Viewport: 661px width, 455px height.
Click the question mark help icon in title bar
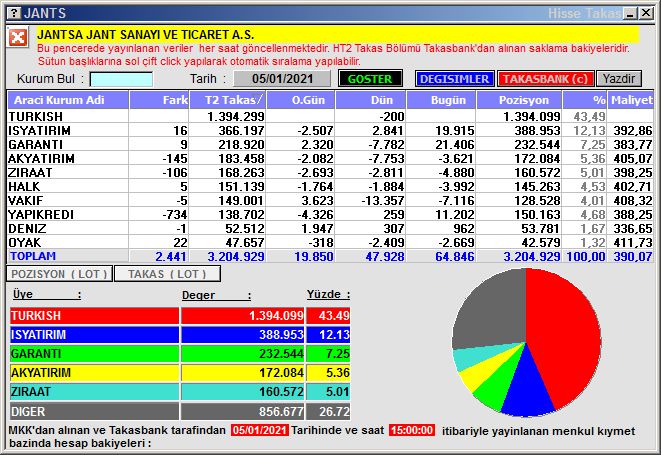tap(14, 13)
